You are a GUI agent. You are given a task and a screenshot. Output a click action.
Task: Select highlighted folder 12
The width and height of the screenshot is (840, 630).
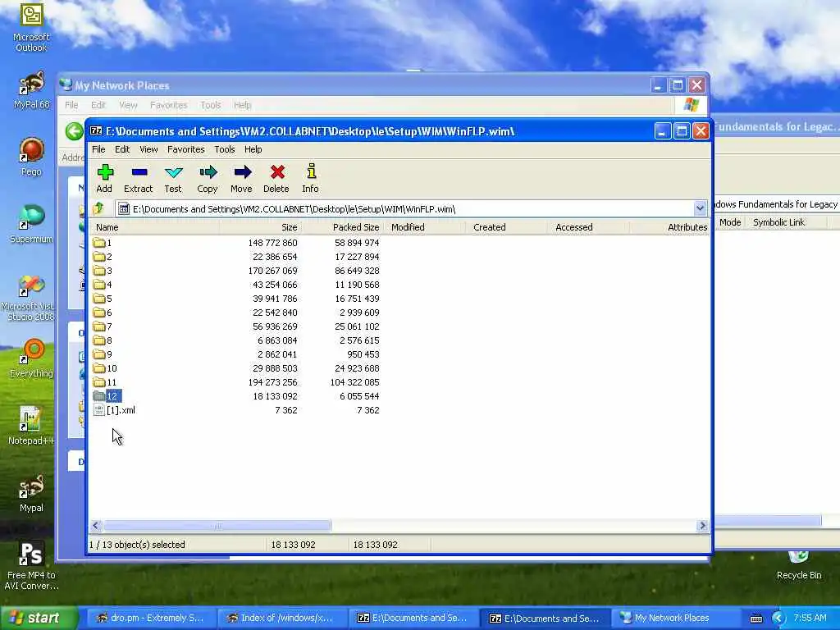107,396
